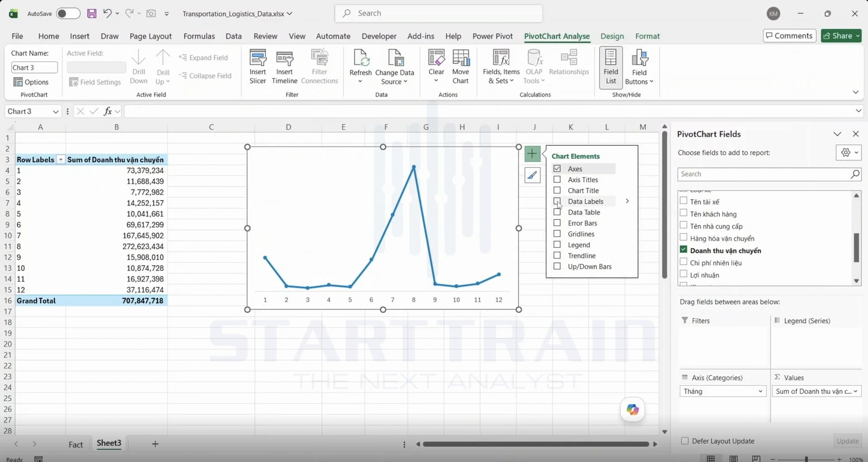Click the Comments button
Viewport: 868px width, 462px height.
point(789,36)
